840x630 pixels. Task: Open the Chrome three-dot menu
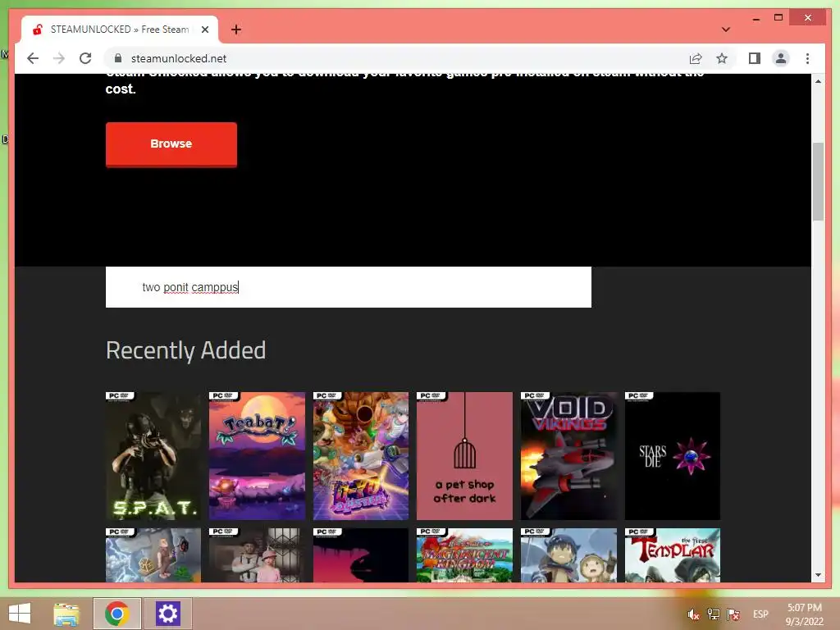click(807, 58)
